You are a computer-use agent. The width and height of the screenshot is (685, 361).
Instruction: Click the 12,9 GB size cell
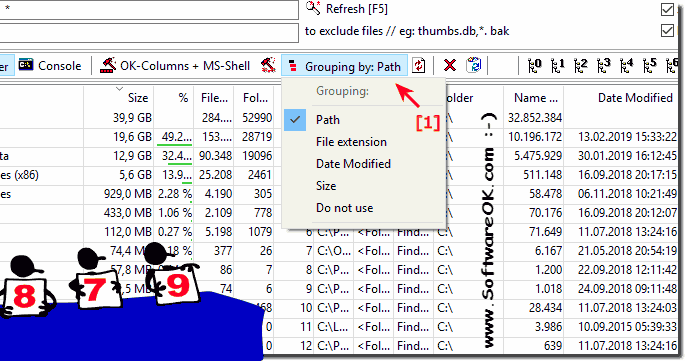tap(132, 156)
